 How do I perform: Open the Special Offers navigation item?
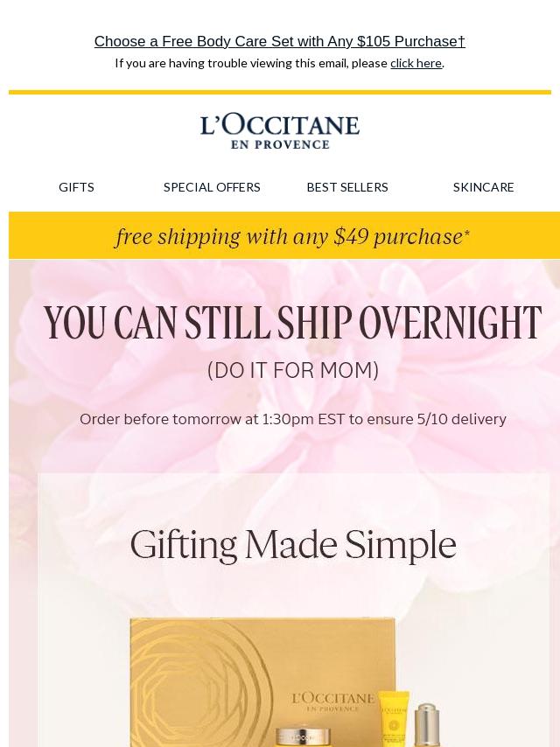[212, 187]
